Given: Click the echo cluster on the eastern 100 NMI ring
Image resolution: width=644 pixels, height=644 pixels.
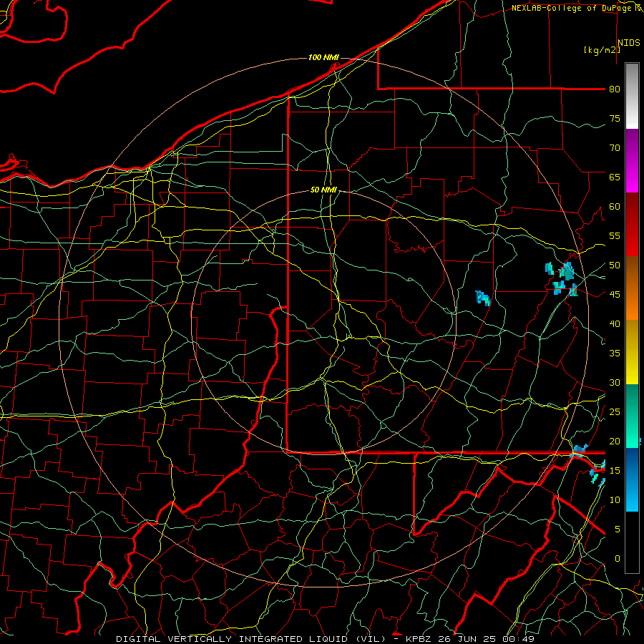Looking at the screenshot, I should [x=562, y=279].
